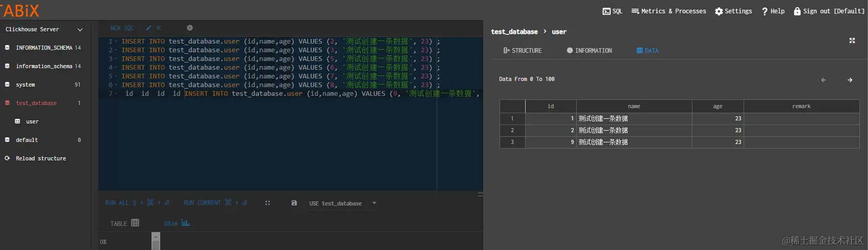Click id cell with value 9
The height and width of the screenshot is (250, 868).
click(551, 142)
